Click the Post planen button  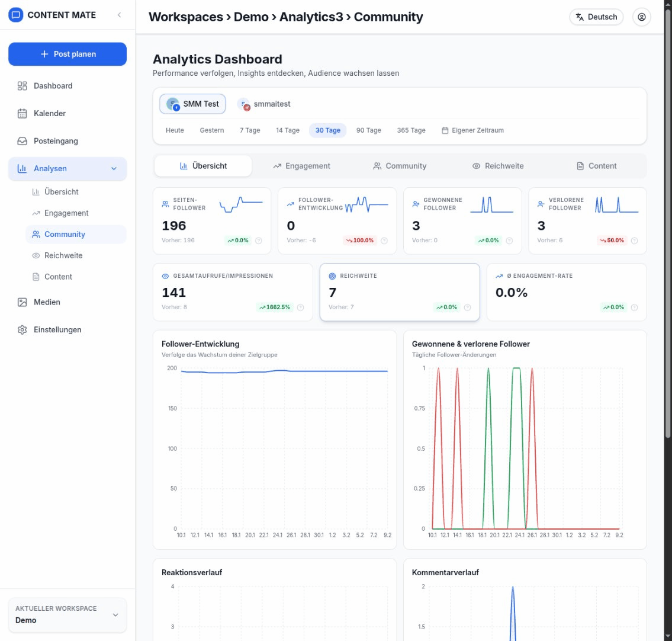(67, 54)
